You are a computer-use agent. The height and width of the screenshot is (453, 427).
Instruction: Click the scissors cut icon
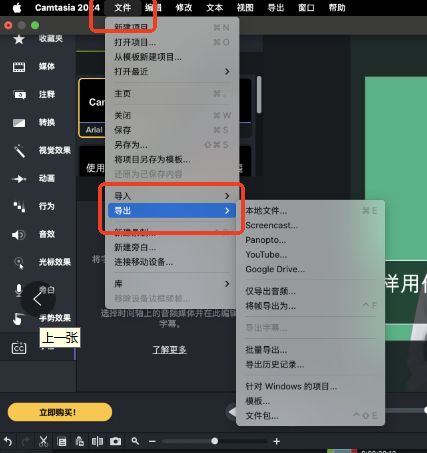click(x=43, y=441)
